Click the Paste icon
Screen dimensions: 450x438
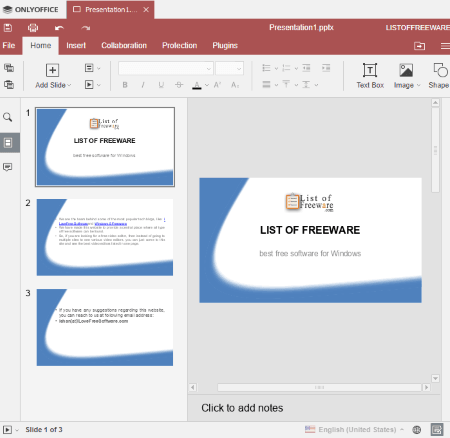click(x=9, y=84)
